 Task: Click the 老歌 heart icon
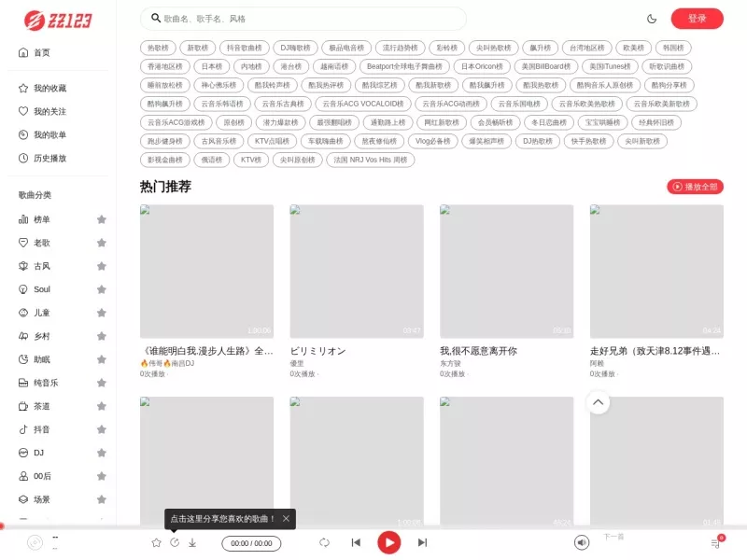tap(23, 243)
